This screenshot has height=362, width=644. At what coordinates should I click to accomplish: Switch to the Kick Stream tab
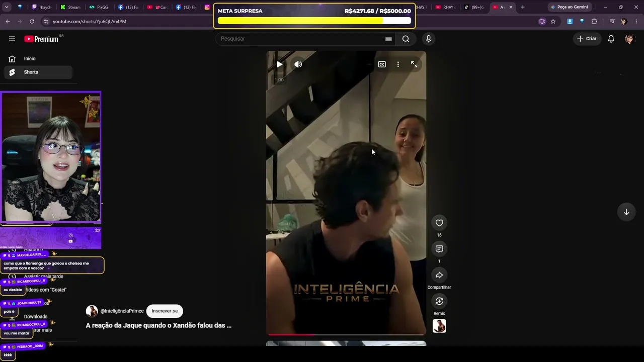click(70, 7)
